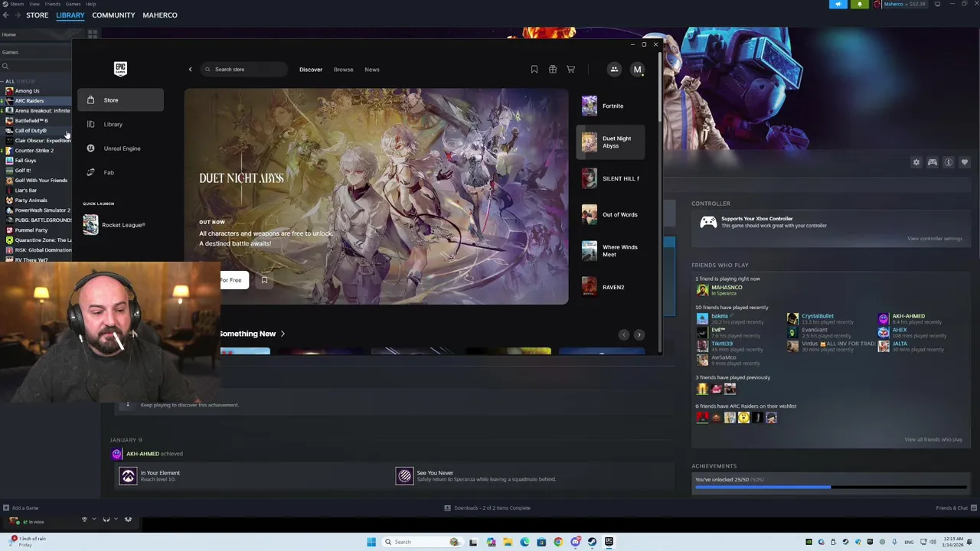Open Steam COMMUNITY tab
The height and width of the screenshot is (551, 980).
(x=113, y=15)
